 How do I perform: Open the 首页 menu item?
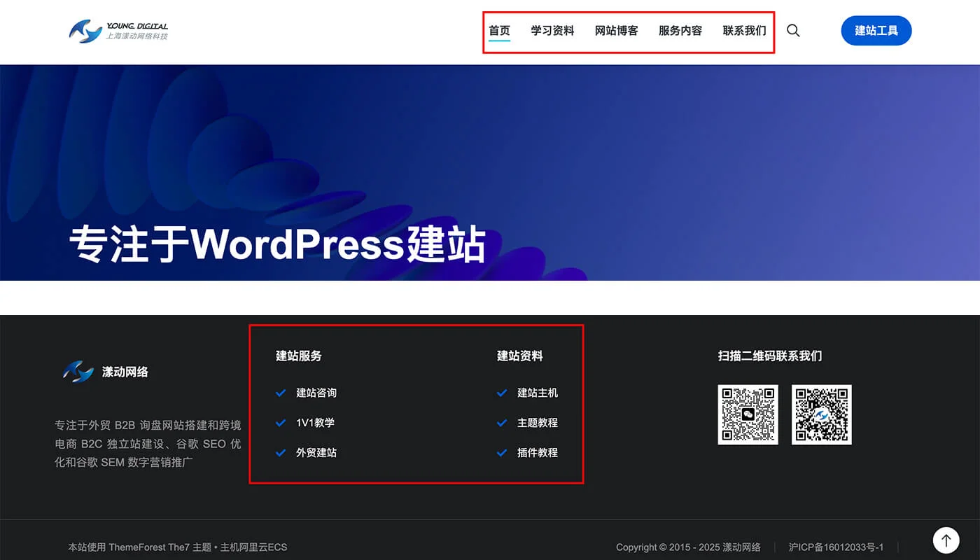point(499,30)
